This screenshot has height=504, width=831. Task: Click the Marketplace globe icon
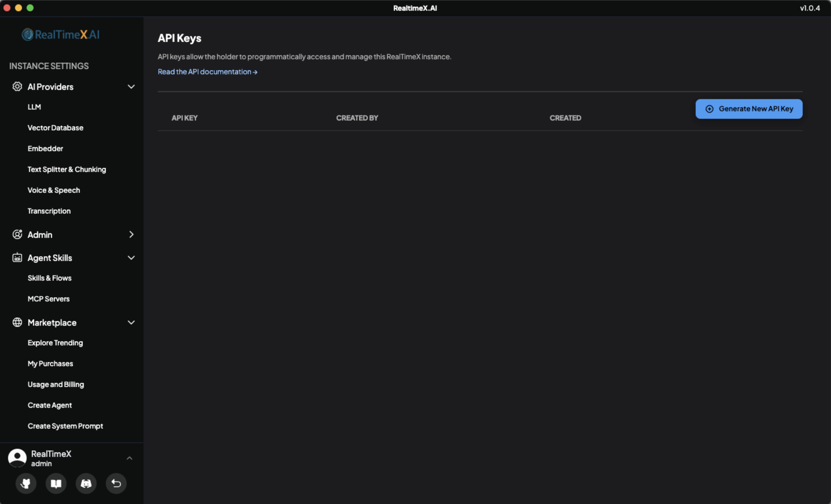[17, 323]
